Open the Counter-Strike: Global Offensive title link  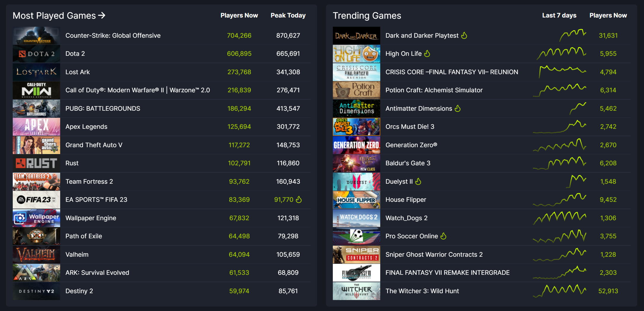tap(113, 36)
